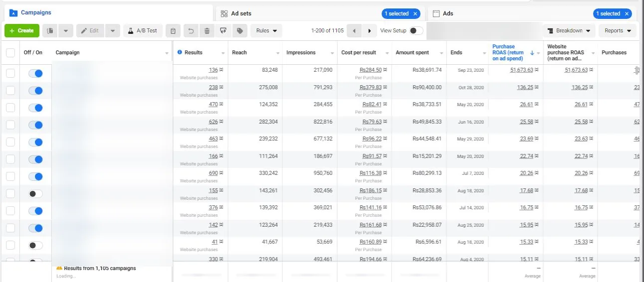This screenshot has width=644, height=282.
Task: Click the duplicate campaign icon
Action: click(x=50, y=31)
